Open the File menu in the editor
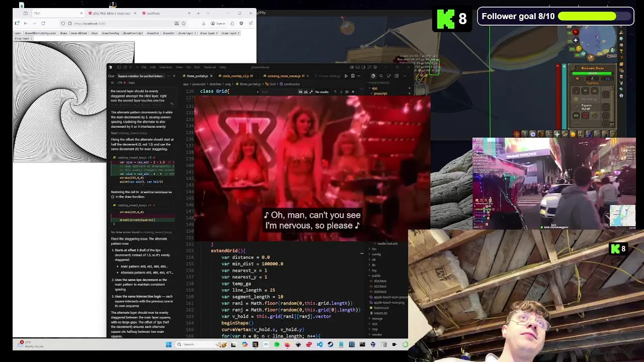 (144, 67)
